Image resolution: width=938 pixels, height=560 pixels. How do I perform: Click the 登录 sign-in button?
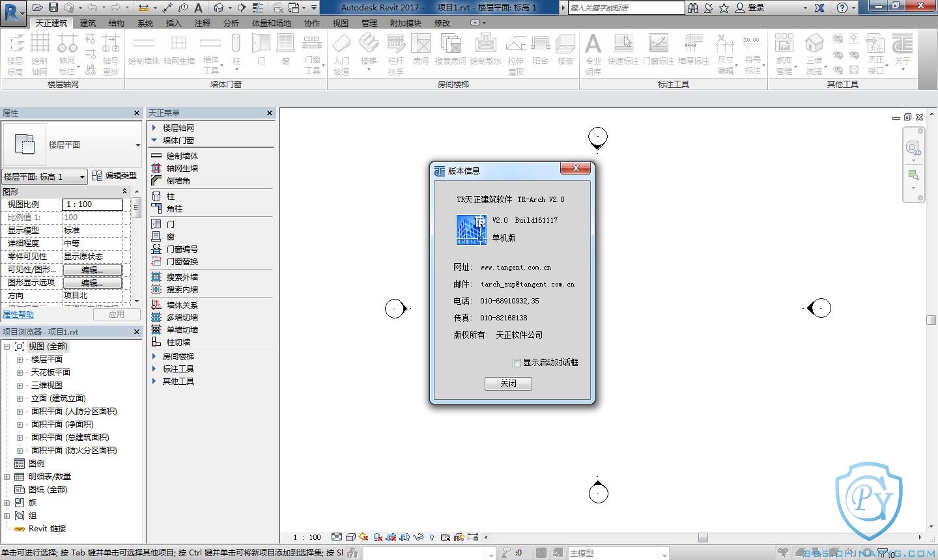750,8
